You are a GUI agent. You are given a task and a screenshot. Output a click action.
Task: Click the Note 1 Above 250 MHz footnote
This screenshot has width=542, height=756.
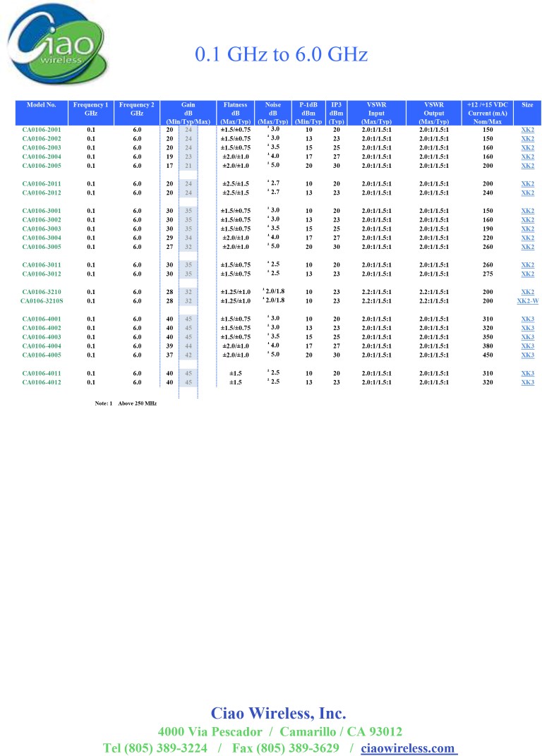click(126, 403)
